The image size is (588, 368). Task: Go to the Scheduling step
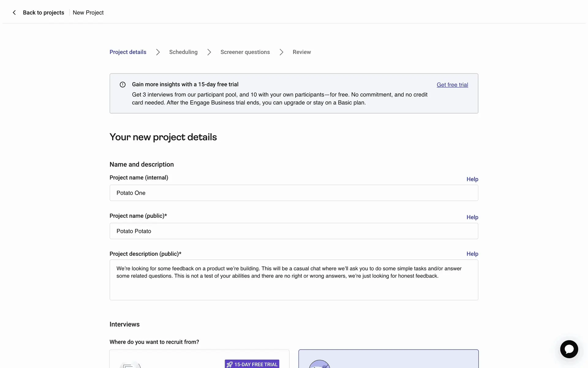(x=183, y=52)
